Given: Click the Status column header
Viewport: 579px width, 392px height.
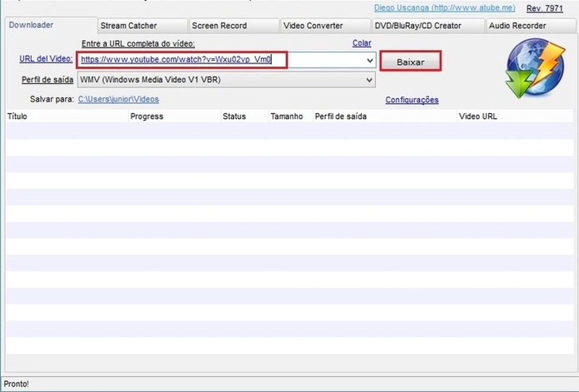Looking at the screenshot, I should pos(244,116).
